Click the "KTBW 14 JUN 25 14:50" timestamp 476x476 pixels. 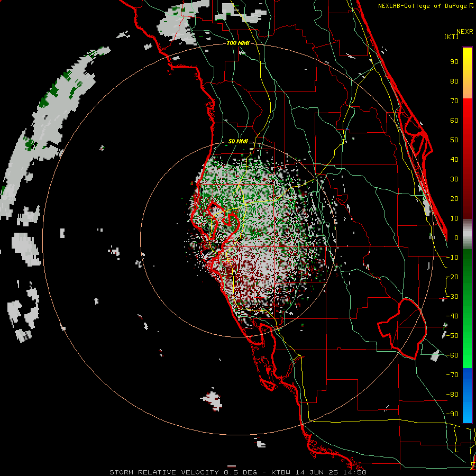pos(319,472)
